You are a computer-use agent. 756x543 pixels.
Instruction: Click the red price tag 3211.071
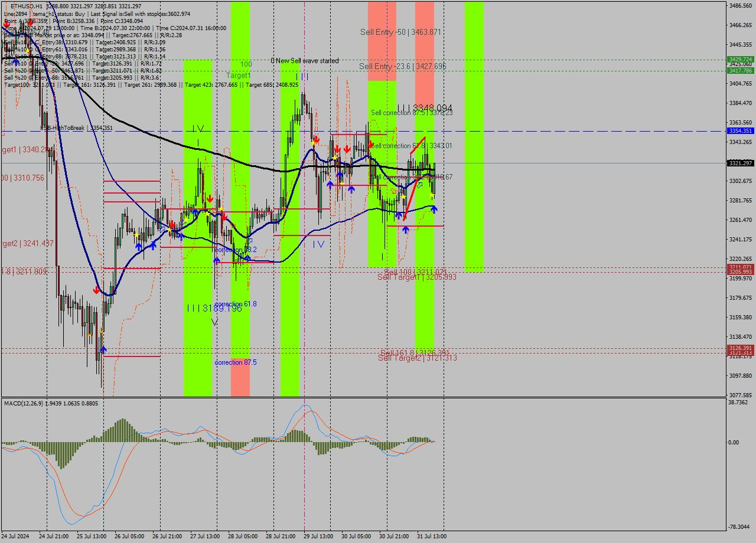(741, 267)
